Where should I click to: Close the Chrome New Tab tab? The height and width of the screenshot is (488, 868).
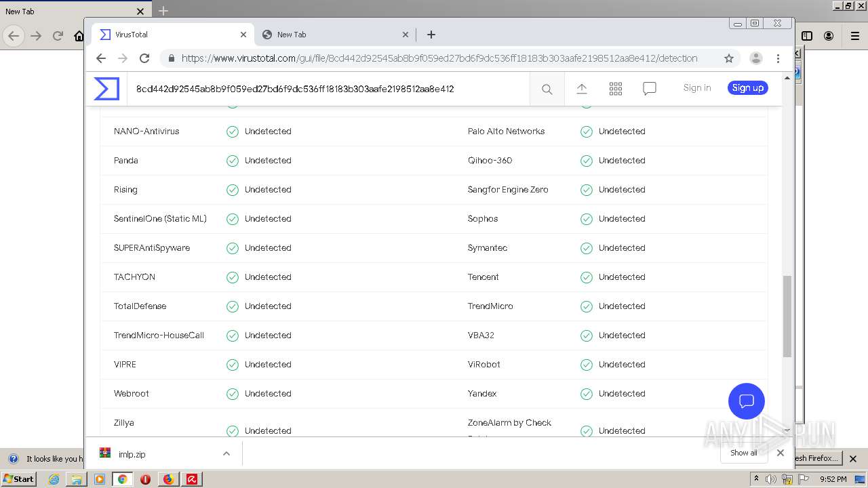[x=406, y=35]
